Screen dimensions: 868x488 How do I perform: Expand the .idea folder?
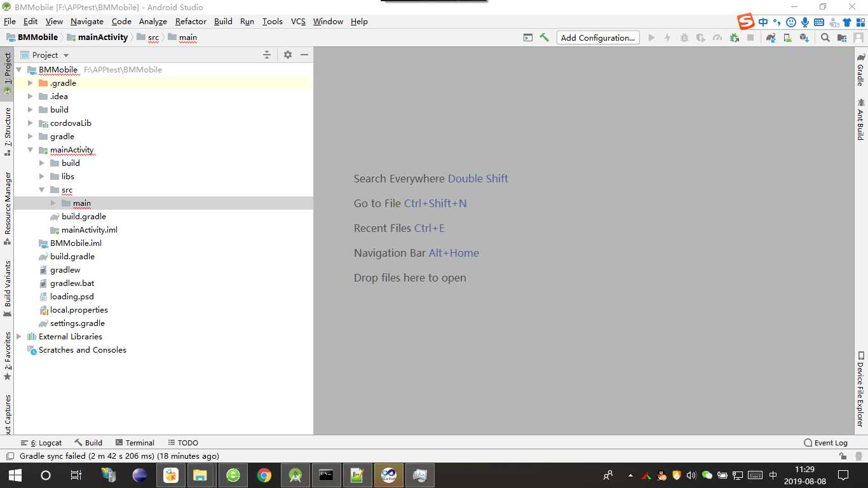click(30, 97)
